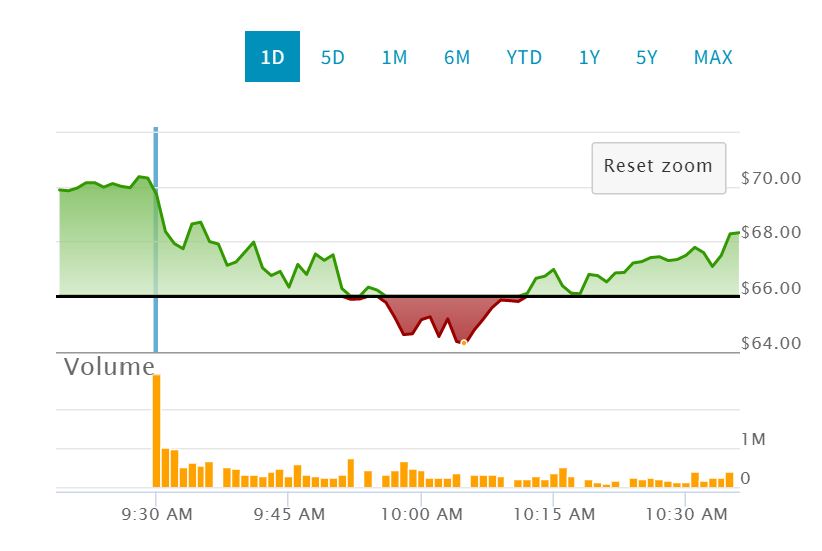The height and width of the screenshot is (551, 822).
Task: Click the tallest orange volume bar
Action: point(156,430)
